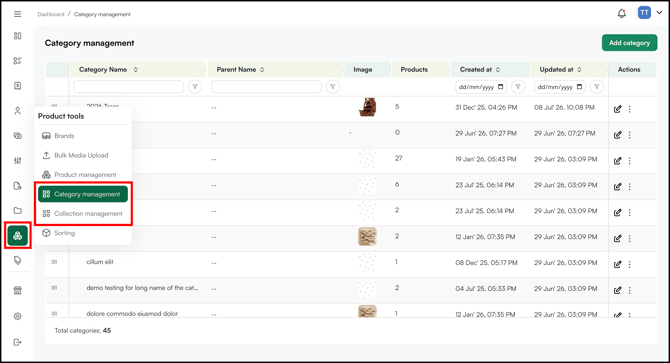Click the Parent Name filter funnel icon
The height and width of the screenshot is (363, 670).
point(332,87)
